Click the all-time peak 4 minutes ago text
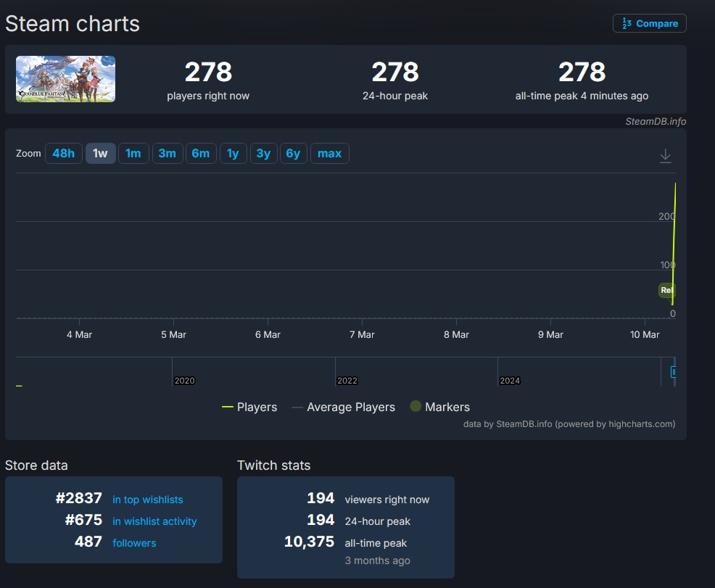The image size is (715, 588). pos(582,96)
